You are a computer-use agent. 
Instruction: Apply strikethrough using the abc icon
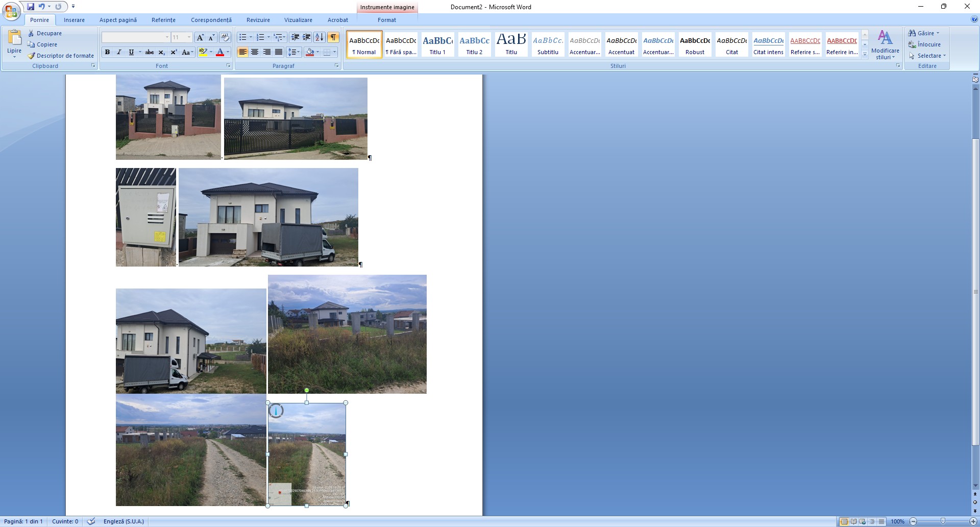click(x=149, y=52)
